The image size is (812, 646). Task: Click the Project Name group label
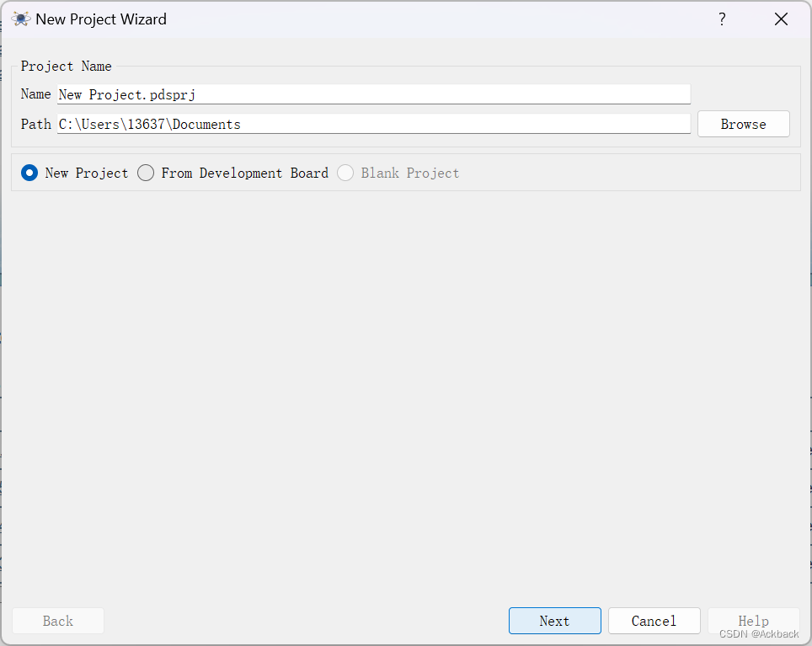pos(67,67)
